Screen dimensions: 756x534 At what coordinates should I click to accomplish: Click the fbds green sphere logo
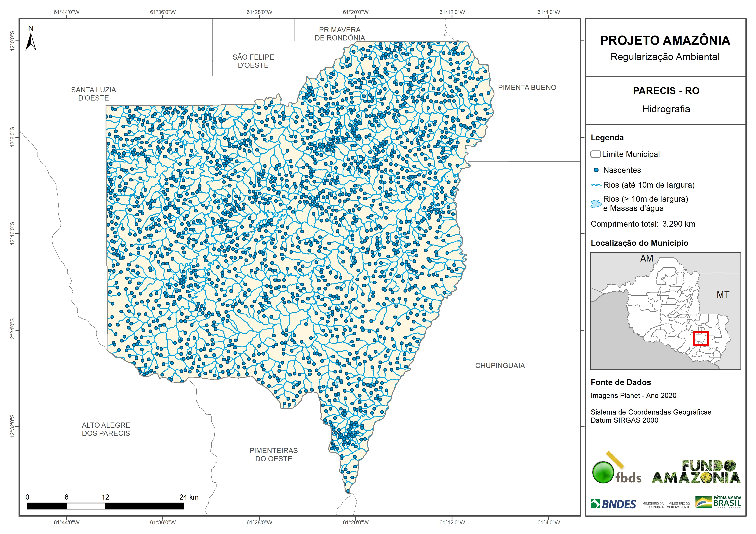tap(603, 472)
